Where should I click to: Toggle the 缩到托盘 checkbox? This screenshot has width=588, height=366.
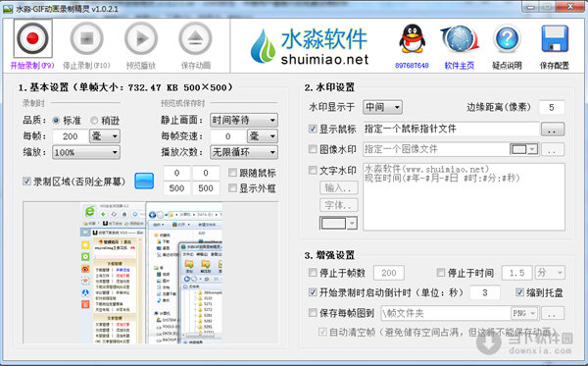pos(519,292)
